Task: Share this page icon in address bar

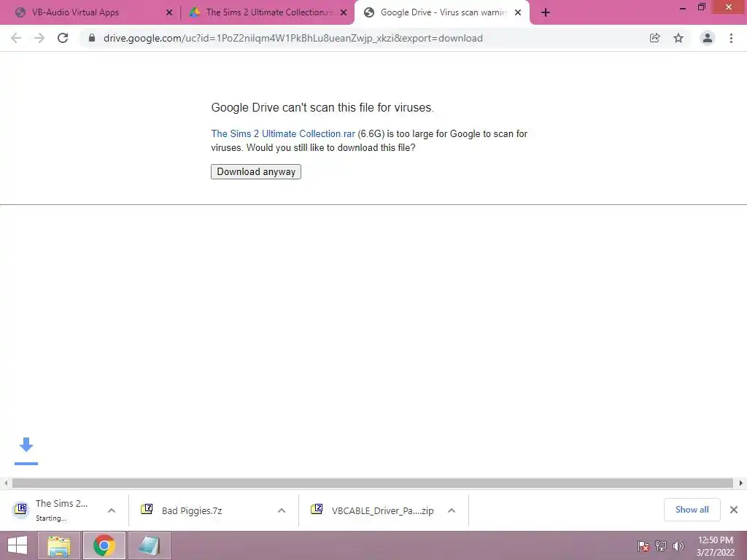Action: [x=654, y=38]
